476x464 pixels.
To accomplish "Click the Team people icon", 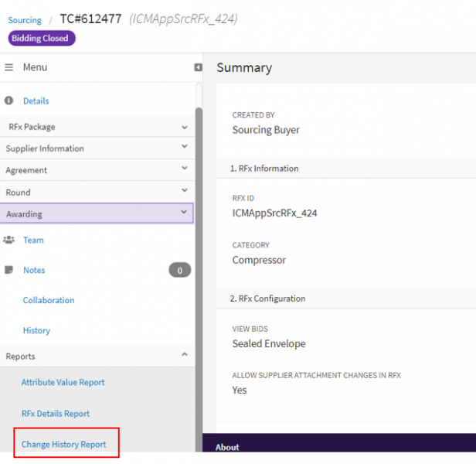I will 9,240.
